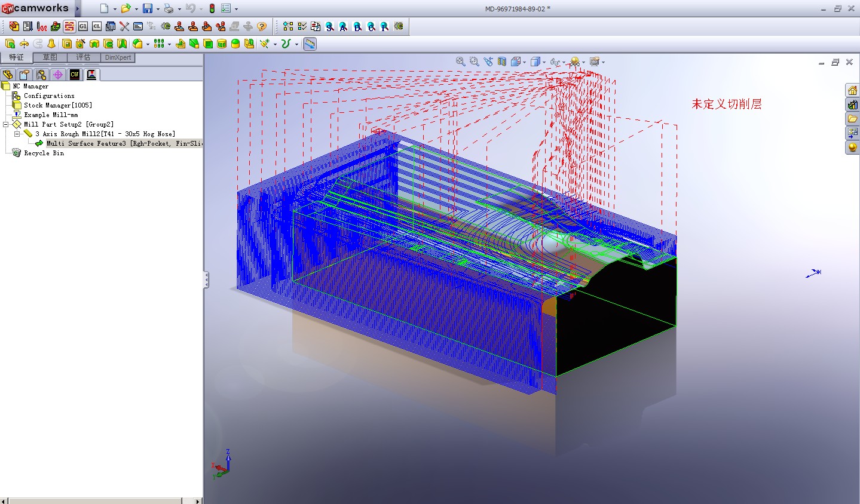This screenshot has height=504, width=860.
Task: Click Zoom to Area magnifier icon
Action: click(x=474, y=62)
